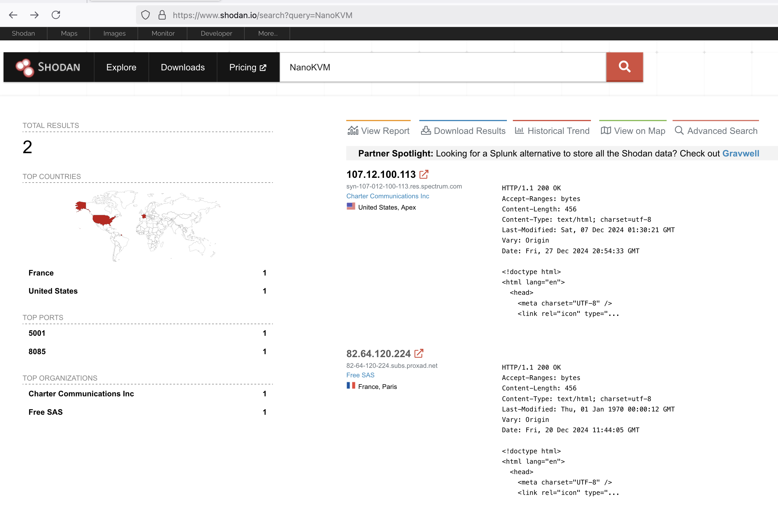Open the Downloads page

click(x=183, y=67)
